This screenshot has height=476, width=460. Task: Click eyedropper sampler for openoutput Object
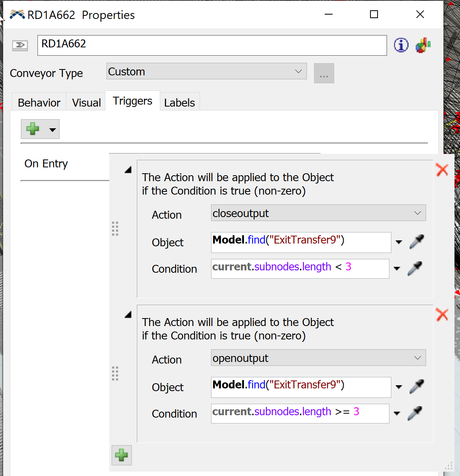tap(417, 386)
